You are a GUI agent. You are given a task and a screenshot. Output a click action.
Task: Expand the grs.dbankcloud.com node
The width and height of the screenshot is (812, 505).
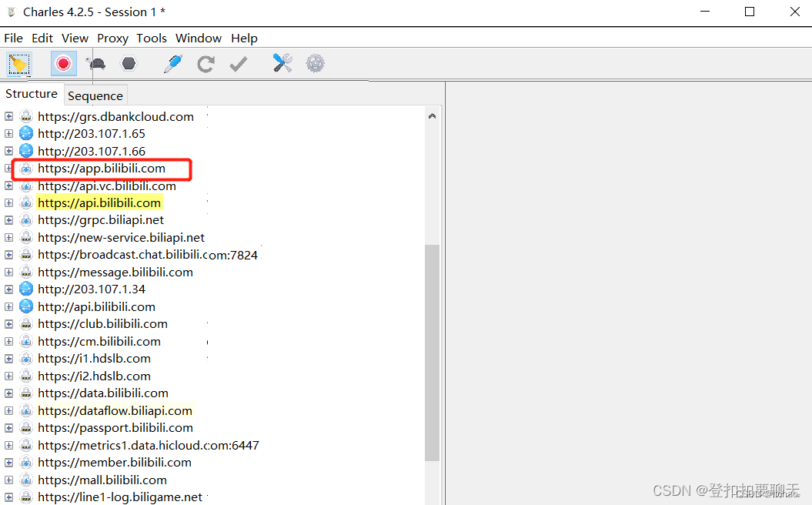pyautogui.click(x=8, y=116)
